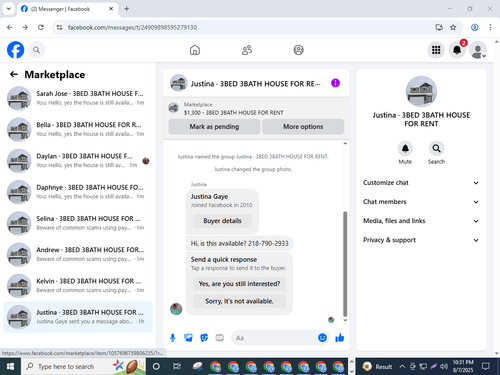The image size is (500, 375).
Task: View site information icon in address bar
Action: click(59, 27)
